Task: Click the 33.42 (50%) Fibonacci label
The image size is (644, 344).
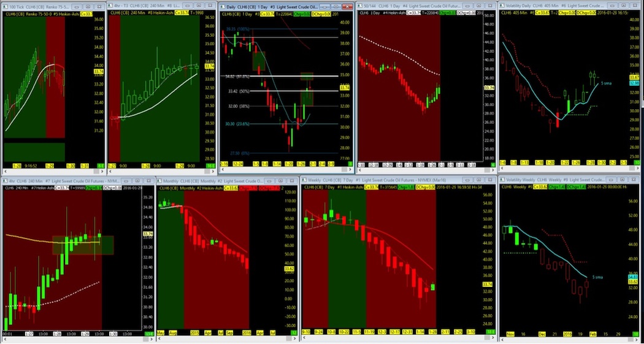Action: (239, 91)
